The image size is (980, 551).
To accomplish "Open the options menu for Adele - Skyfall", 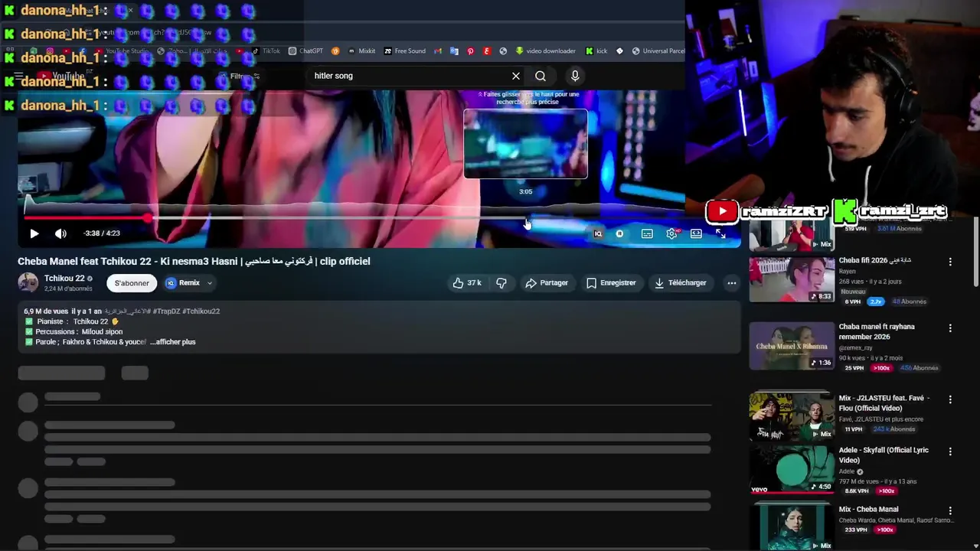I will point(950,452).
